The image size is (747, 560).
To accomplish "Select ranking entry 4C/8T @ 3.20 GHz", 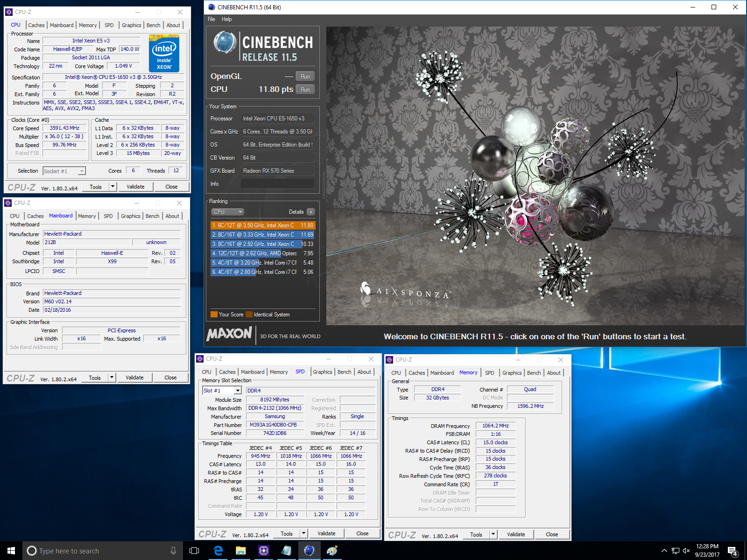I will tap(263, 263).
